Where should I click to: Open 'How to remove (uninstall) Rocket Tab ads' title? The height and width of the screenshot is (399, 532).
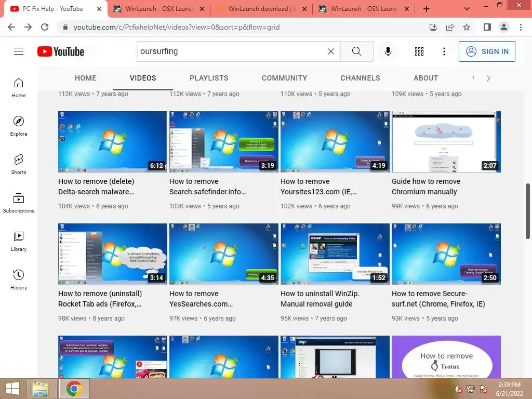(x=100, y=299)
